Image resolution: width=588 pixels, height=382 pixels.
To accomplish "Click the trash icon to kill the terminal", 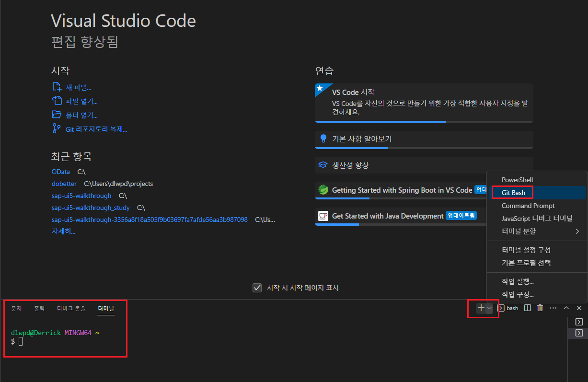I will click(x=540, y=308).
